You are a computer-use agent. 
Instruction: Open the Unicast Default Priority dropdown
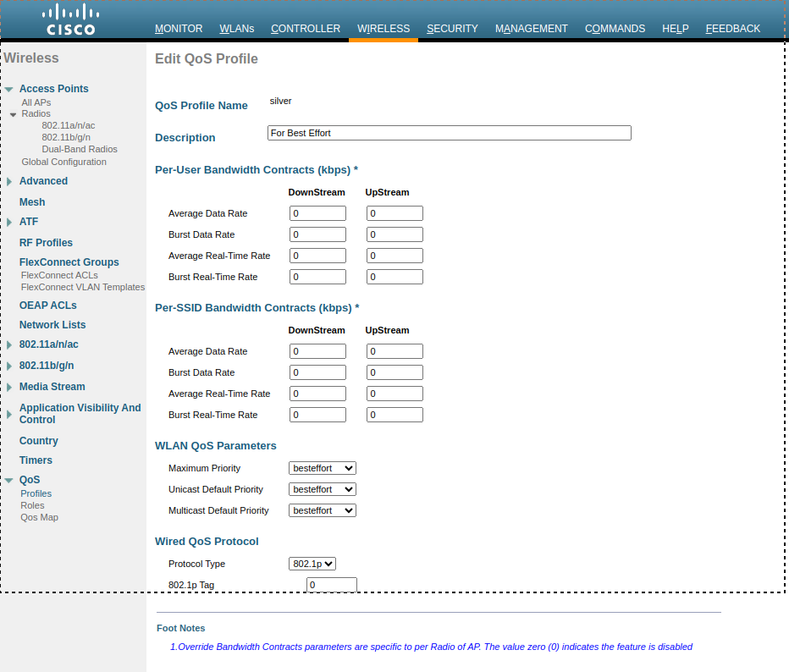(322, 488)
